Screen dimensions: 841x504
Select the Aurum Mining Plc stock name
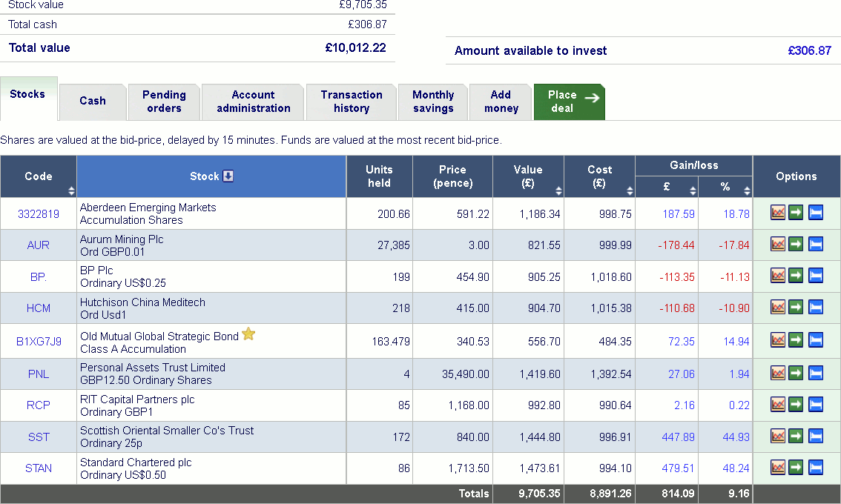[x=122, y=239]
